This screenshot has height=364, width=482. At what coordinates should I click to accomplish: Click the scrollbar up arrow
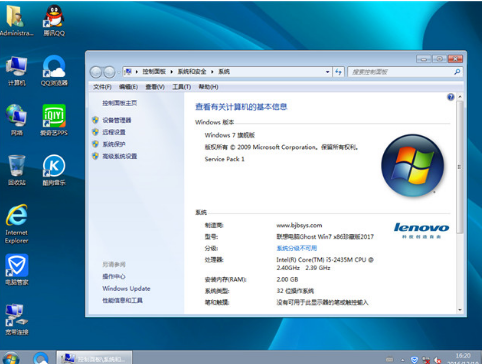click(460, 97)
